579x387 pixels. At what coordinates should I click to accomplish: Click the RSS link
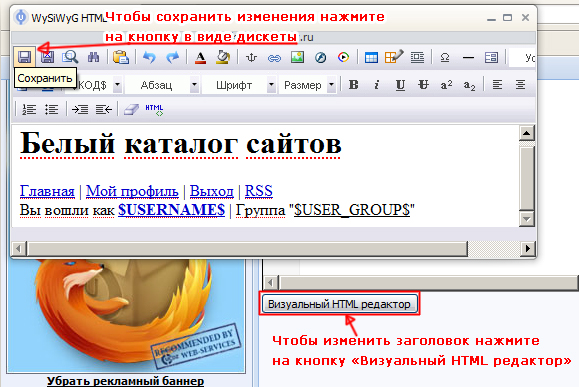(x=258, y=191)
